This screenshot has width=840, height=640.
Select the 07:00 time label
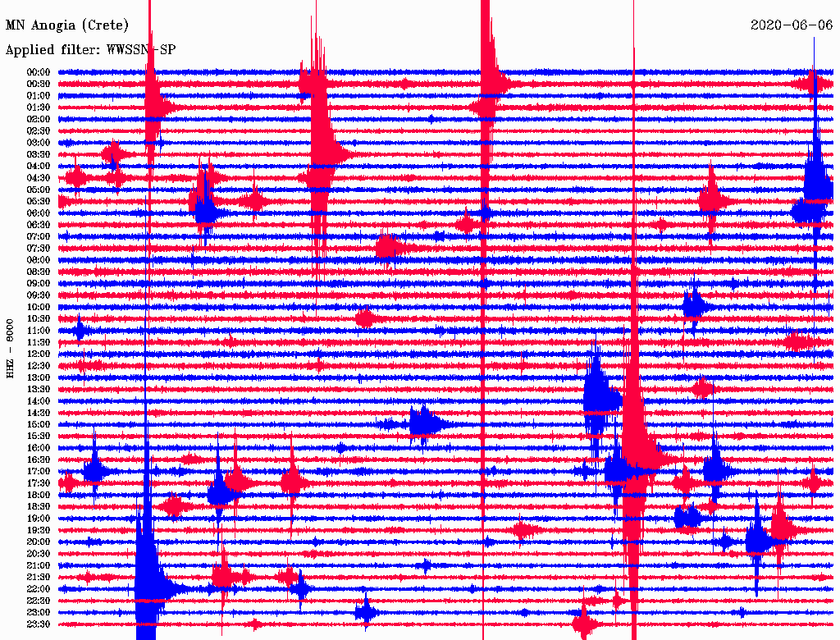point(39,237)
